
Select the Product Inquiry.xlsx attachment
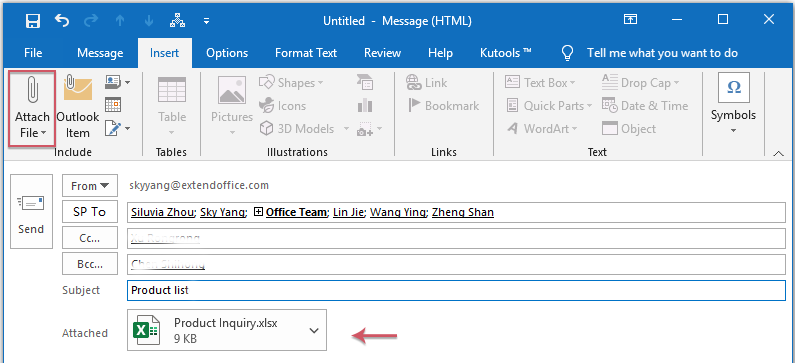click(x=227, y=330)
